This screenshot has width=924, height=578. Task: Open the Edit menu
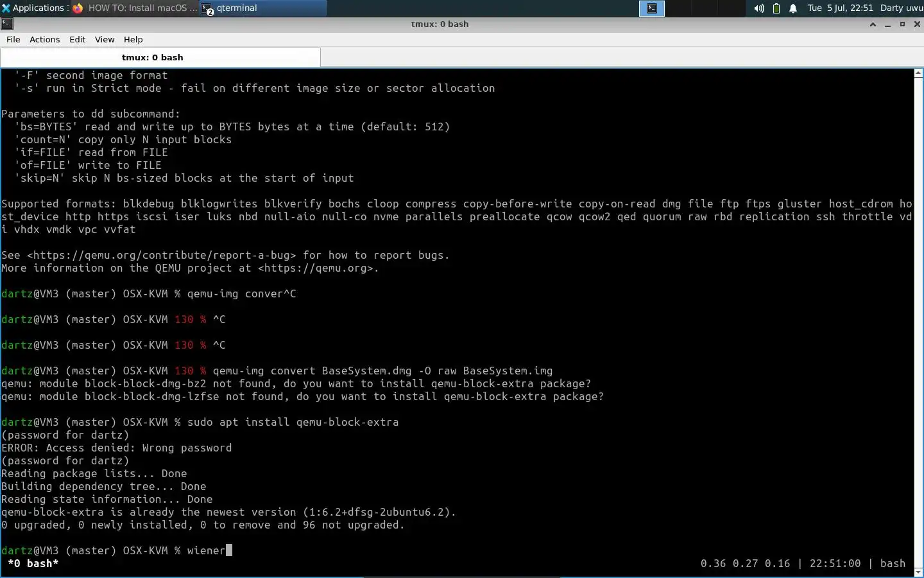[x=77, y=39]
